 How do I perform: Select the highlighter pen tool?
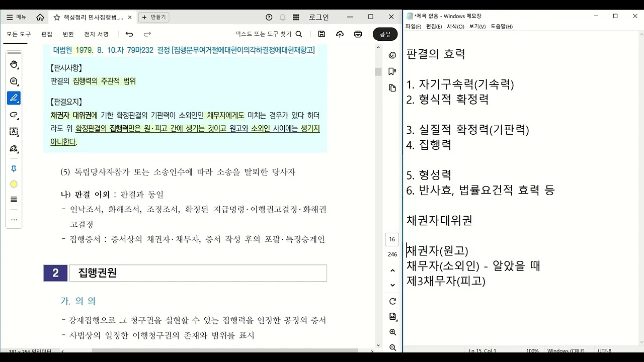coord(14,98)
